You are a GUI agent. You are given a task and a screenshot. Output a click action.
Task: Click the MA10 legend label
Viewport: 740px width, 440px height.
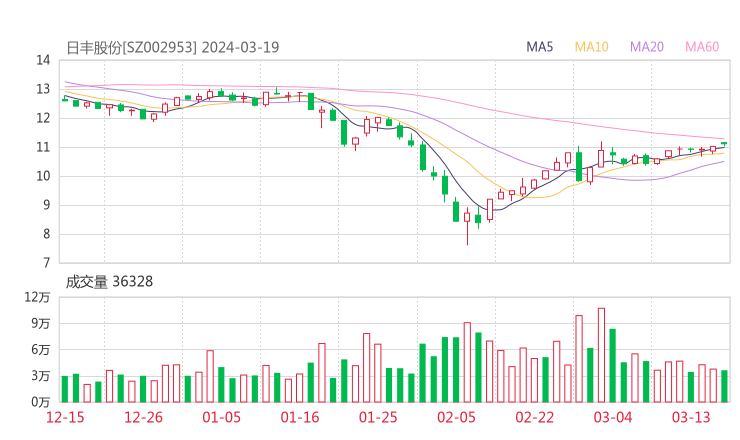[x=591, y=47]
